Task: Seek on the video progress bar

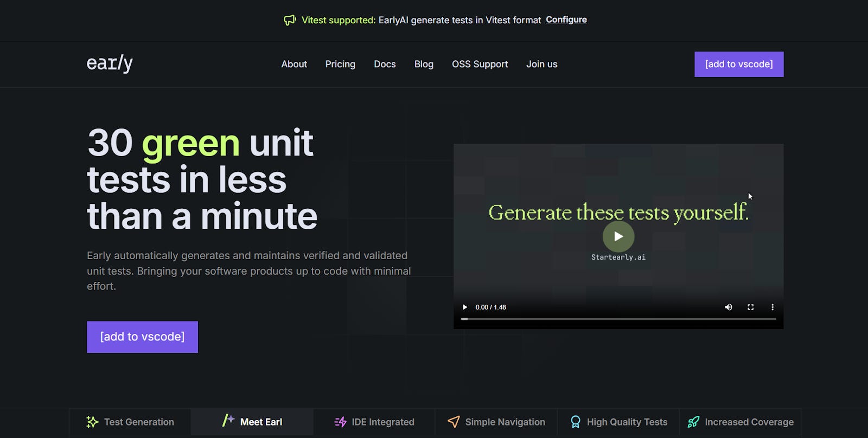Action: tap(618, 319)
